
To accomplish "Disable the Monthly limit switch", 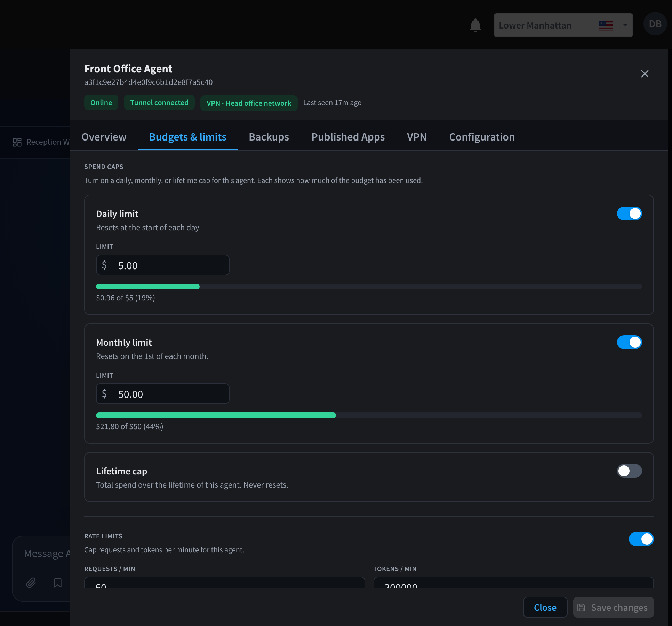I will [x=629, y=342].
